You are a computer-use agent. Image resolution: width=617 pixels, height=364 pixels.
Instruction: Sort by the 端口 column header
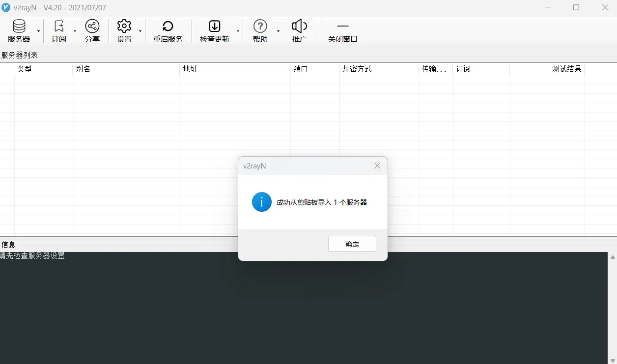coord(315,69)
